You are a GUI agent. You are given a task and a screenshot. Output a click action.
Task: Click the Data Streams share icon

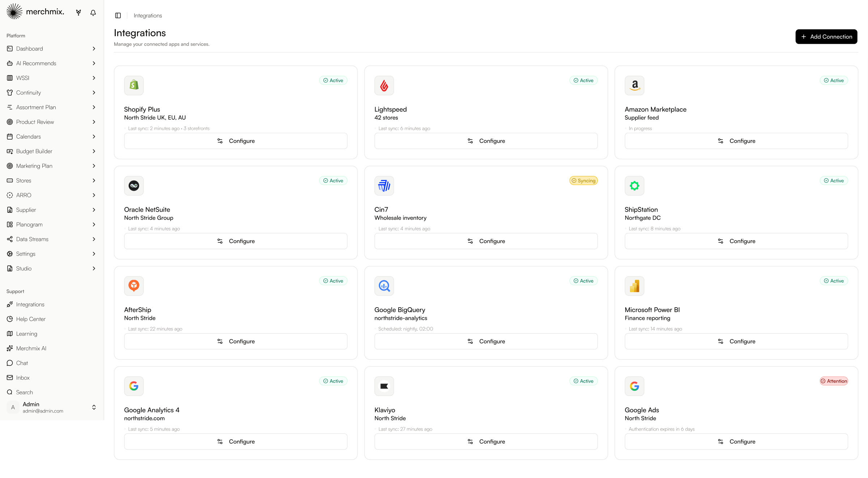pos(10,239)
